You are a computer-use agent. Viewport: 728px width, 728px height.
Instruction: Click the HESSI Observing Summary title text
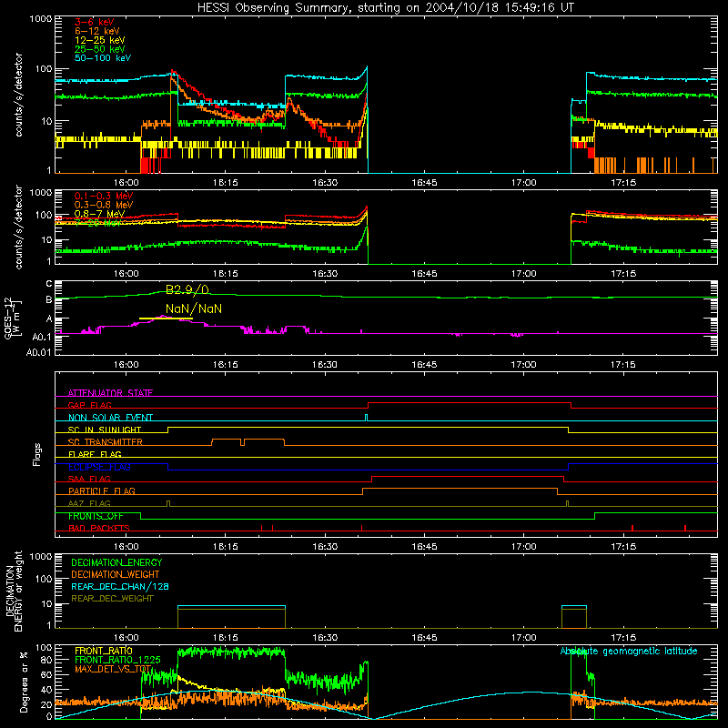tap(386, 8)
